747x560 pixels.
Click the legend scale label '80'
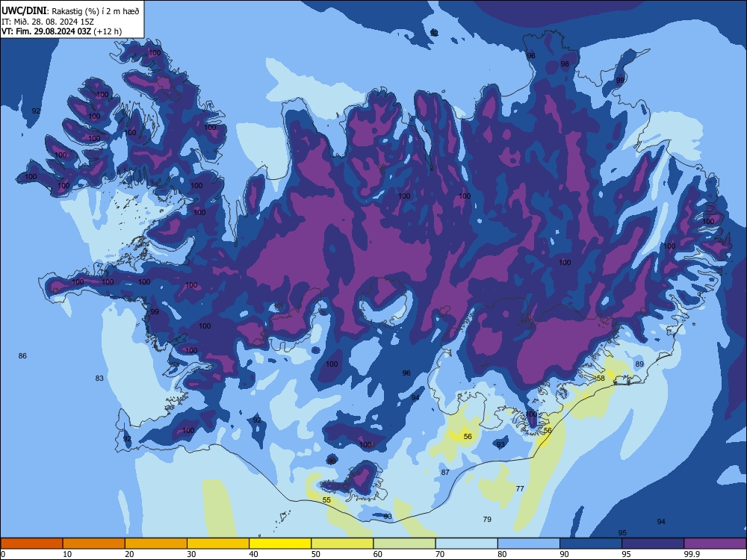(502, 554)
